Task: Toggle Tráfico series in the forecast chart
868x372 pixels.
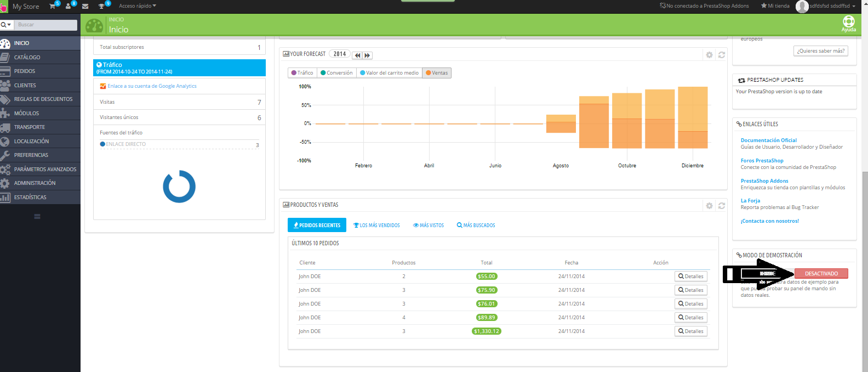Action: point(302,73)
